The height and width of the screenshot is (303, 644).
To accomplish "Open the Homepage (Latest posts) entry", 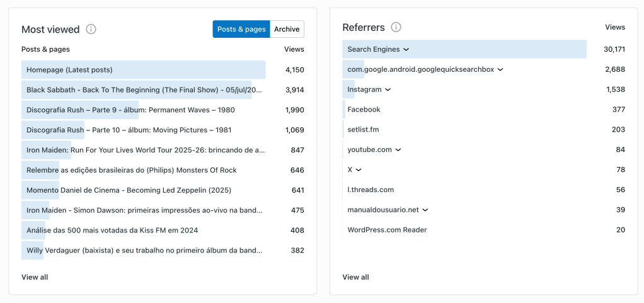I will tap(69, 70).
